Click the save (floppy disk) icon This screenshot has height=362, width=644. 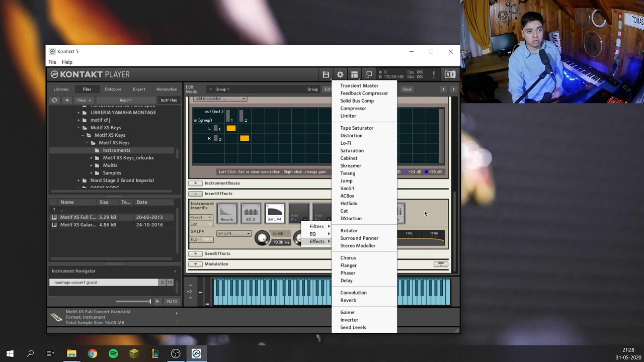click(x=326, y=74)
